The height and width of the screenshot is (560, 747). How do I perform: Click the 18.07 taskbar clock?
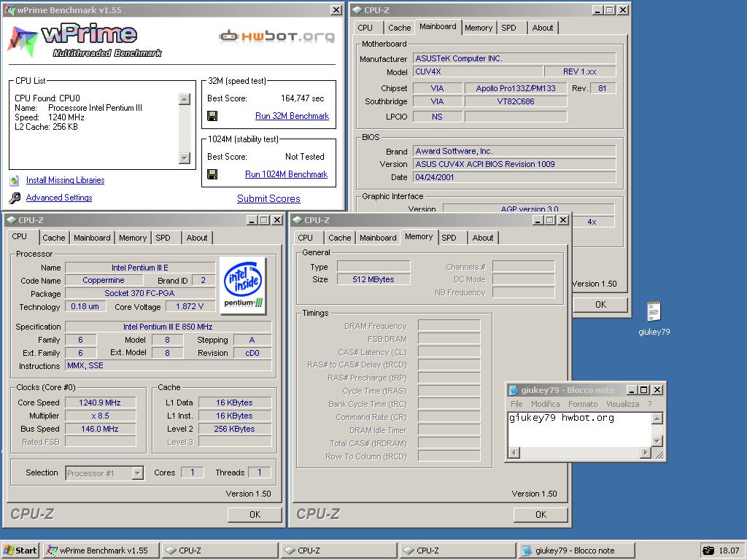pos(729,551)
